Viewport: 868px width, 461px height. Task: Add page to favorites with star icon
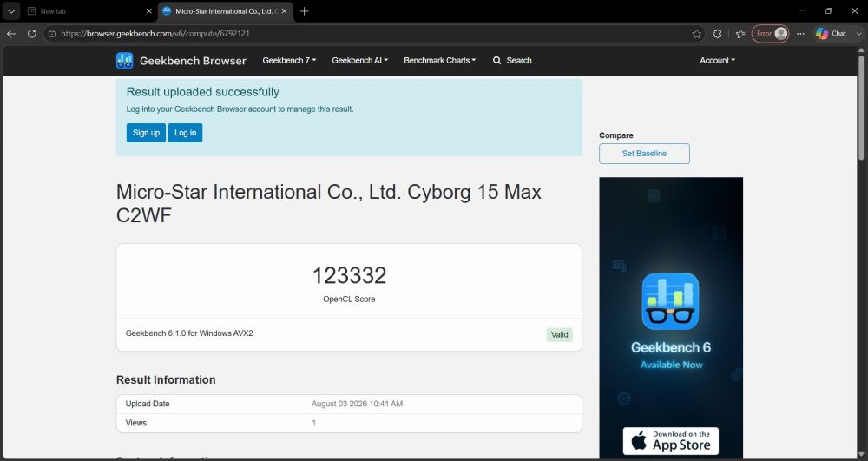696,34
